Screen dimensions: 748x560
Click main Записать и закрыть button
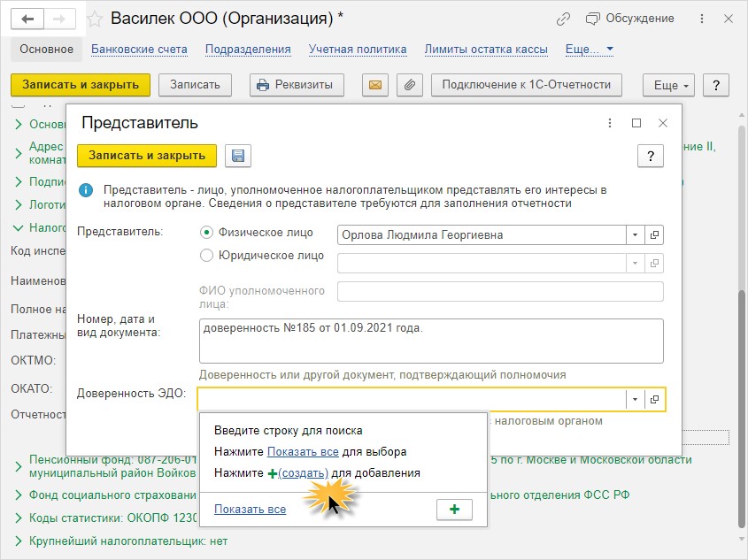(x=81, y=85)
